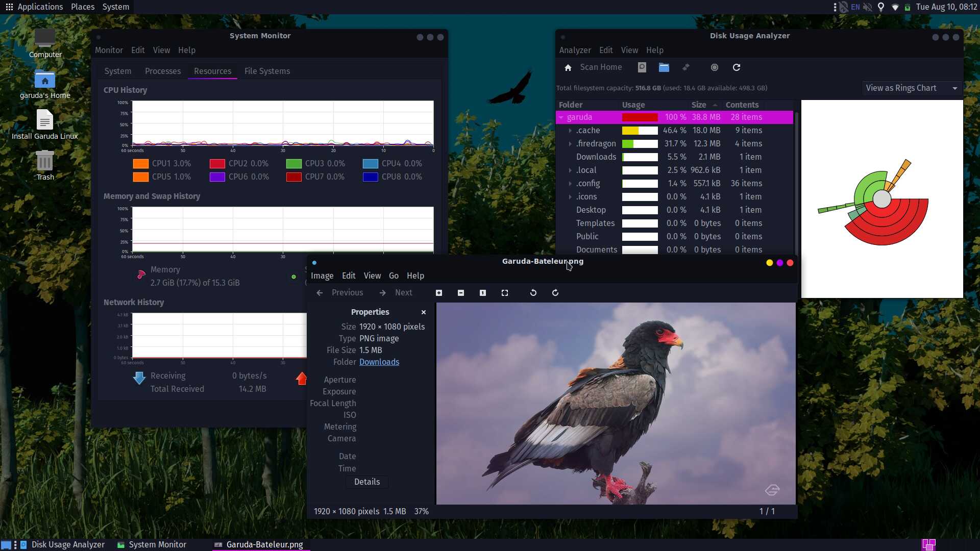
Task: Open the Analyzer menu
Action: tap(575, 50)
